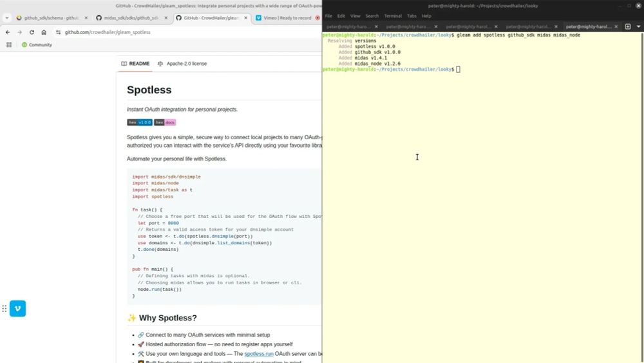
Task: Click 'import midas/sdk/dnsimple' code line
Action: [x=166, y=177]
